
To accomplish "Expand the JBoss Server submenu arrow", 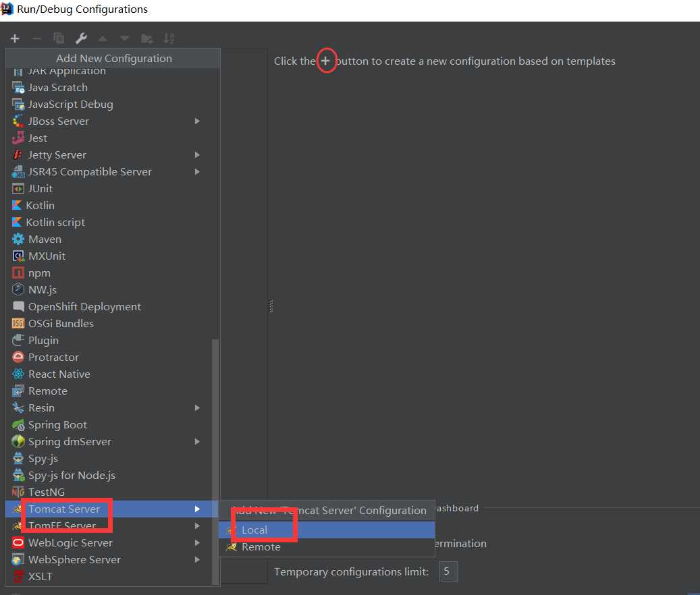I will [x=197, y=121].
